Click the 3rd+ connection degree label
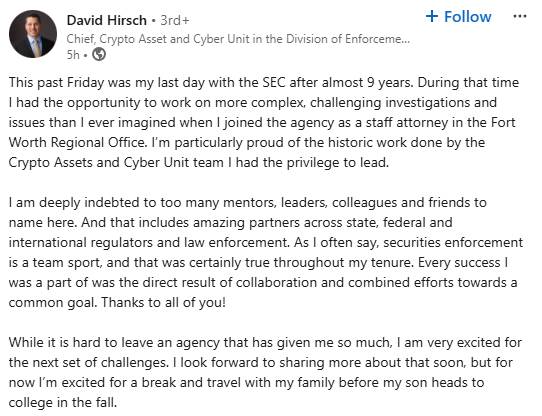542x416 pixels. [175, 20]
